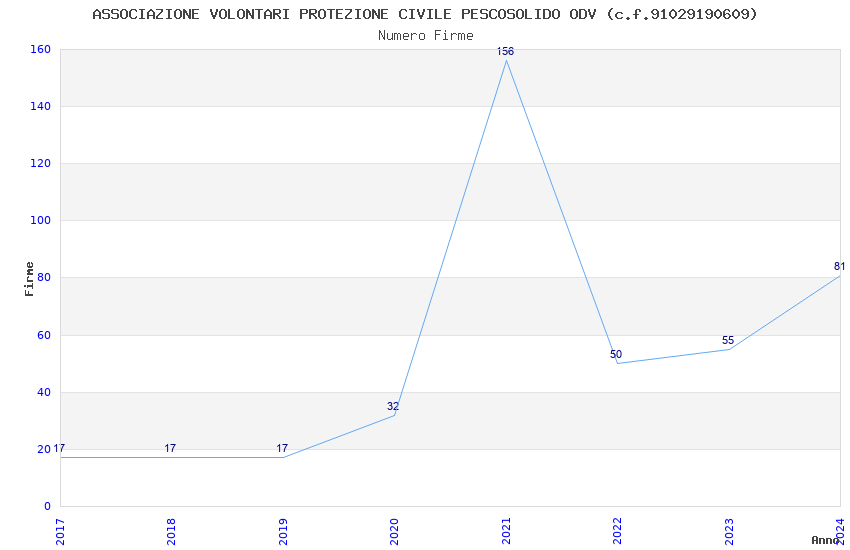Screen dimensions: 850x550
Task: Click the y-axis value 40
Action: 44,392
